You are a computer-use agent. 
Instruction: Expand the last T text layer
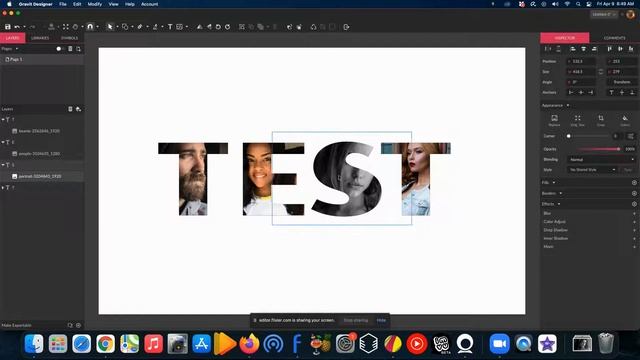click(3, 188)
